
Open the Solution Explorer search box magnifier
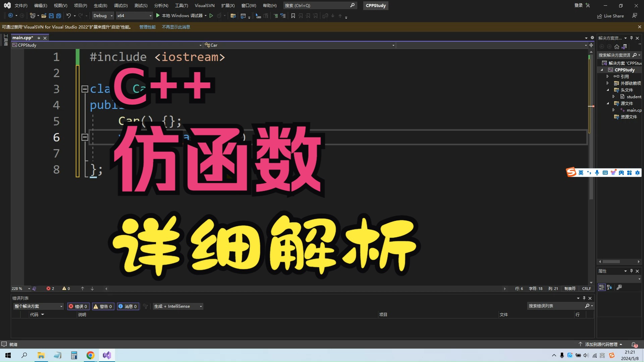point(634,55)
